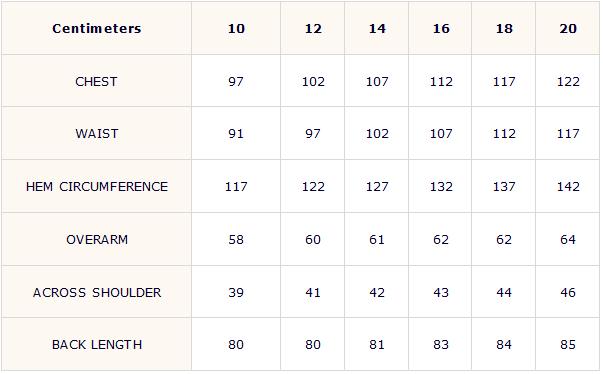Screen dimensions: 603x374
Task: Click hem circumference value 132
Action: 441,187
